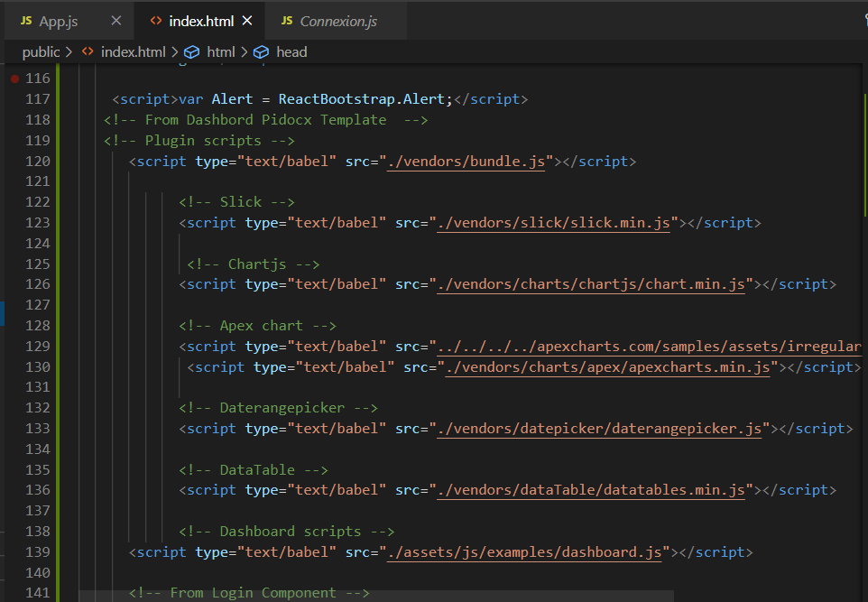Click the head symbol cube icon in breadcrumb

pos(261,52)
